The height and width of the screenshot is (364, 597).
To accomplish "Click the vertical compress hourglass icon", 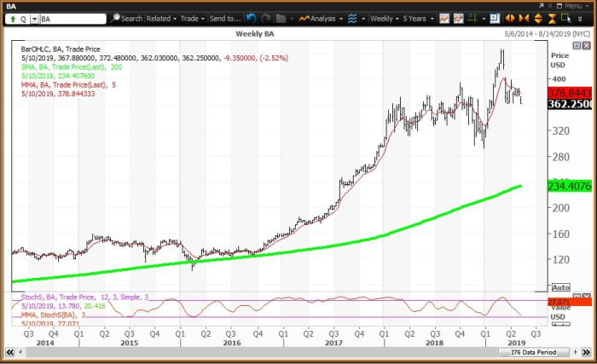I will [552, 18].
